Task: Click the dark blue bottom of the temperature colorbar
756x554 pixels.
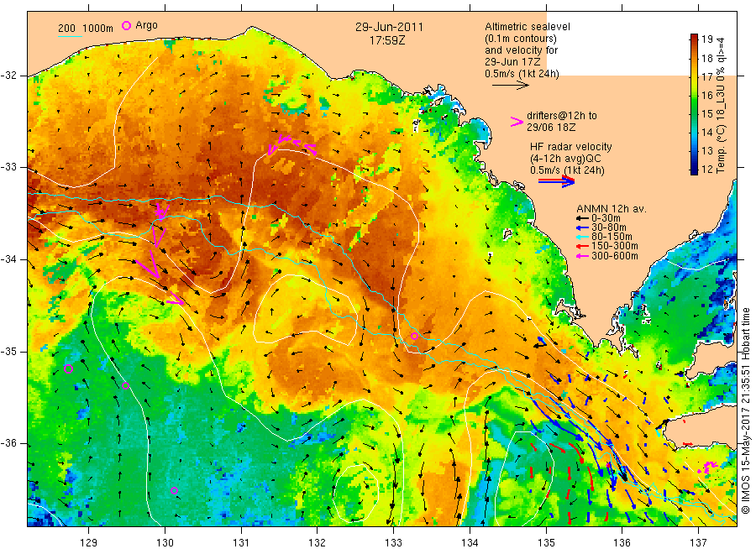Action: (695, 170)
